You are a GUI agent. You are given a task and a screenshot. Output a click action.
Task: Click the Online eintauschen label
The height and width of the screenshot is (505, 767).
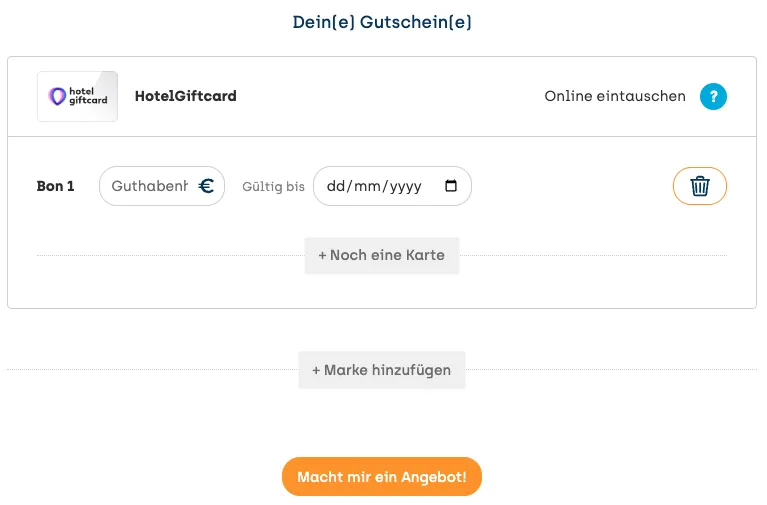tap(615, 96)
